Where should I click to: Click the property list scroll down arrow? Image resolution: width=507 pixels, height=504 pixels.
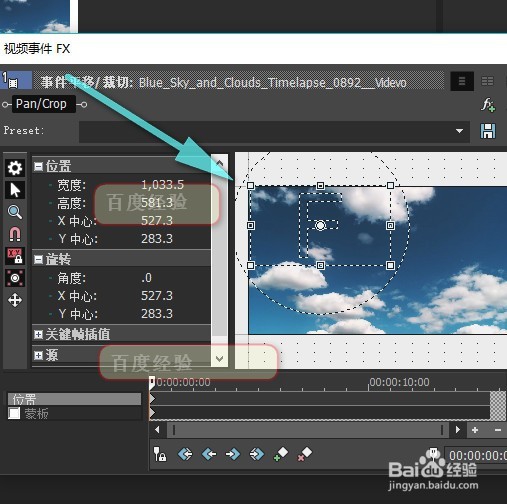click(220, 359)
